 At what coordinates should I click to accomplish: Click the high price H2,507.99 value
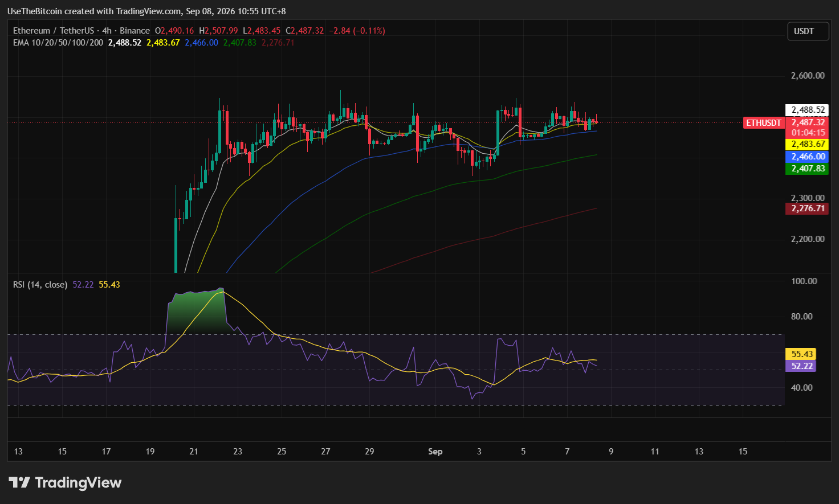[x=218, y=31]
